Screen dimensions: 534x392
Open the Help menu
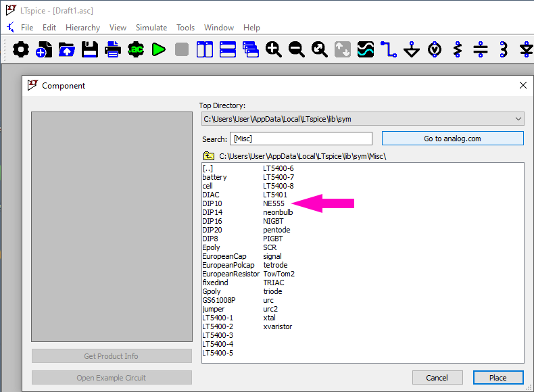251,28
